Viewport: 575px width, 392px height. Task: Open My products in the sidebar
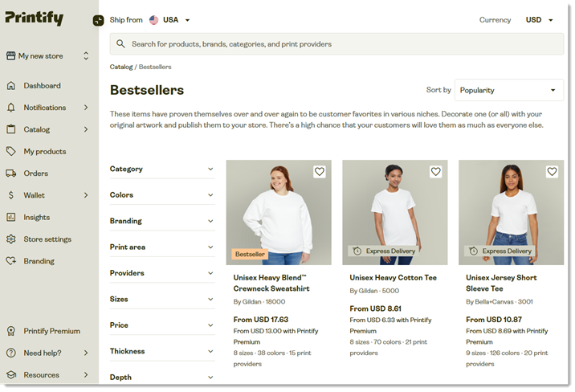click(x=45, y=151)
